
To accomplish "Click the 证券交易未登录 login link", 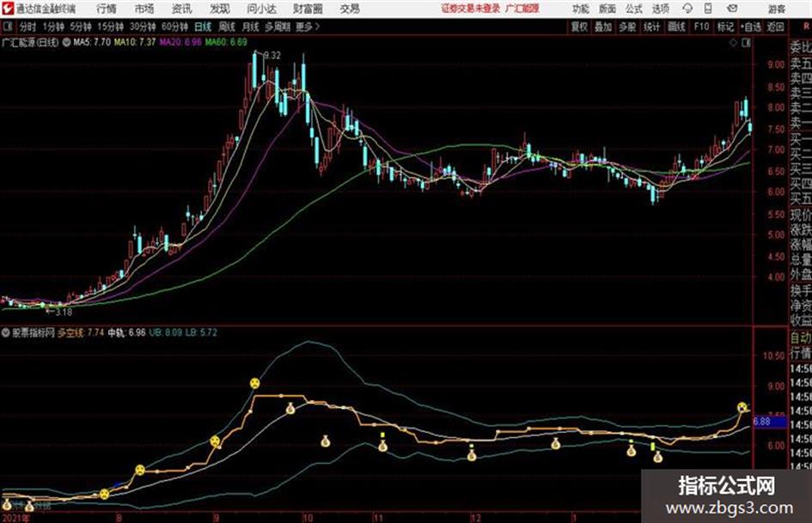I will (x=471, y=9).
